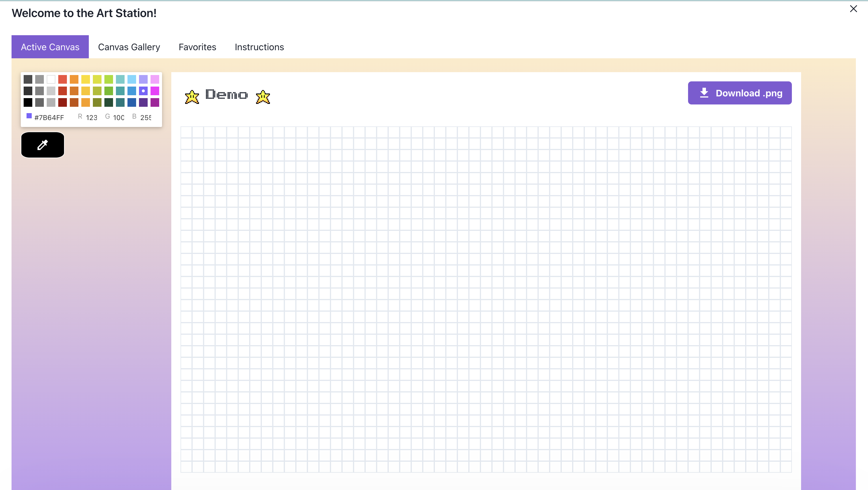Open the Favorites tab
The image size is (868, 490).
pos(197,47)
